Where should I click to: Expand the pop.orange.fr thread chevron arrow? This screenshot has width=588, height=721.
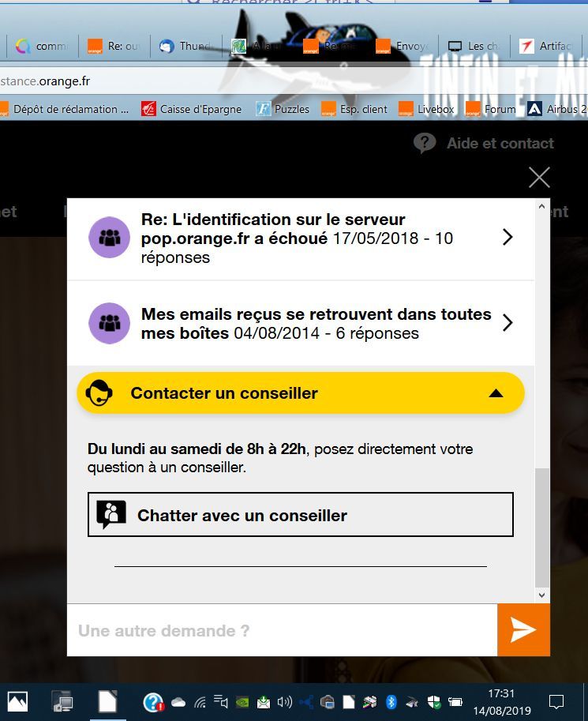[507, 237]
